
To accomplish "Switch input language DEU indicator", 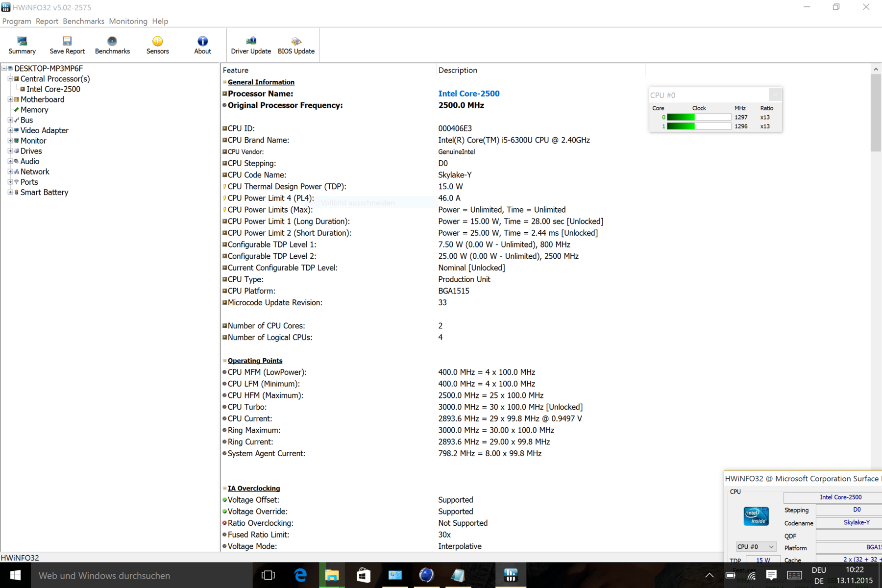I will coord(819,575).
